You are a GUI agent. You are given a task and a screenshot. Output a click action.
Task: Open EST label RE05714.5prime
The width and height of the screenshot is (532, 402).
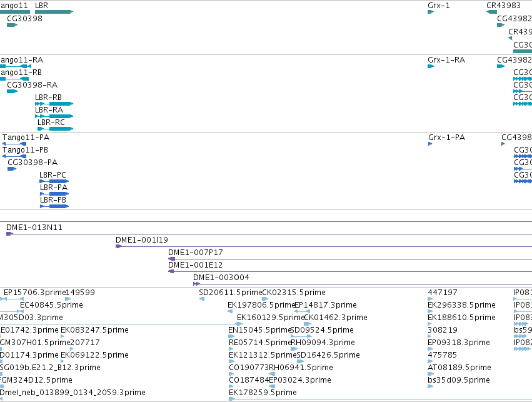point(260,343)
